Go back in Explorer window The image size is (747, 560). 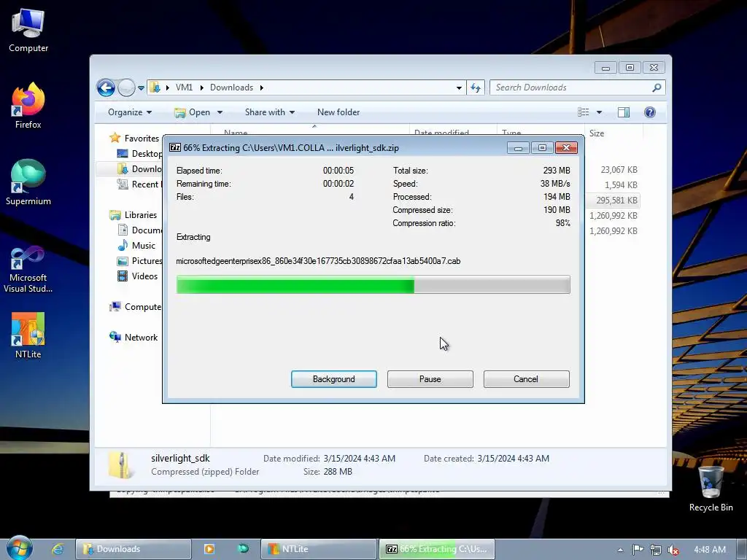(106, 87)
